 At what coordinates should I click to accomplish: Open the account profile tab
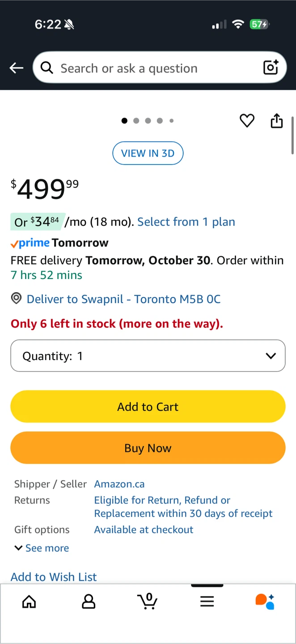coord(89,602)
